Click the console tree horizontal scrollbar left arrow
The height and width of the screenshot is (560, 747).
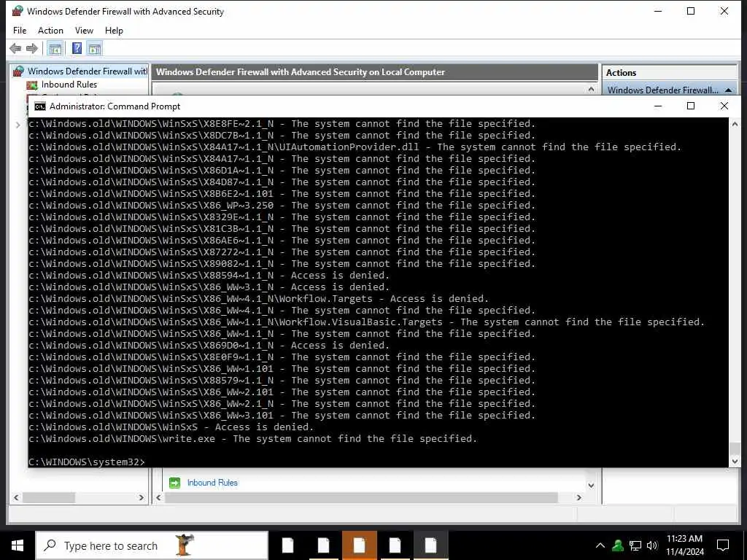point(16,497)
